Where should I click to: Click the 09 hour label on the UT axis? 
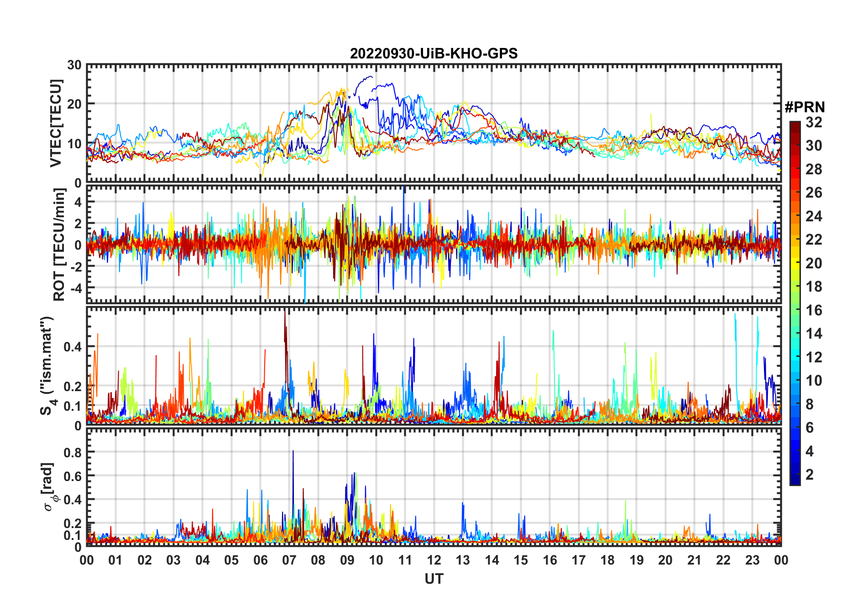point(347,560)
